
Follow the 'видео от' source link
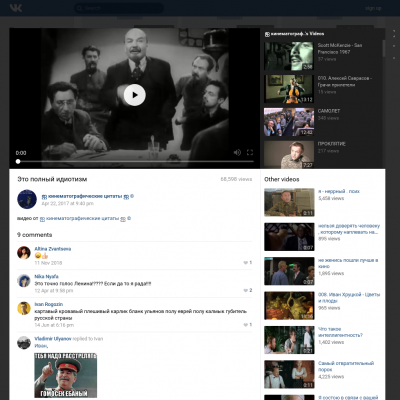tap(85, 219)
